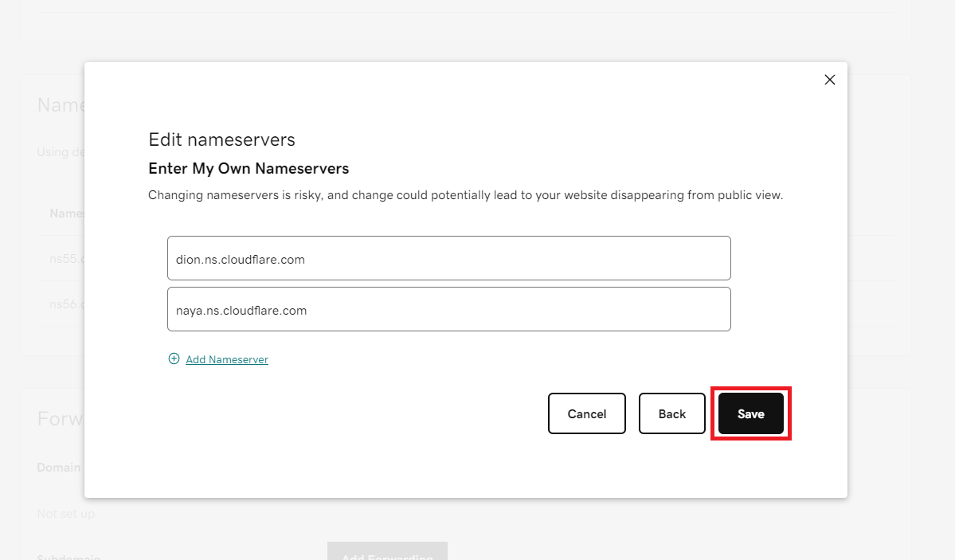The image size is (955, 560).
Task: Click the Add Nameserver link
Action: click(226, 359)
